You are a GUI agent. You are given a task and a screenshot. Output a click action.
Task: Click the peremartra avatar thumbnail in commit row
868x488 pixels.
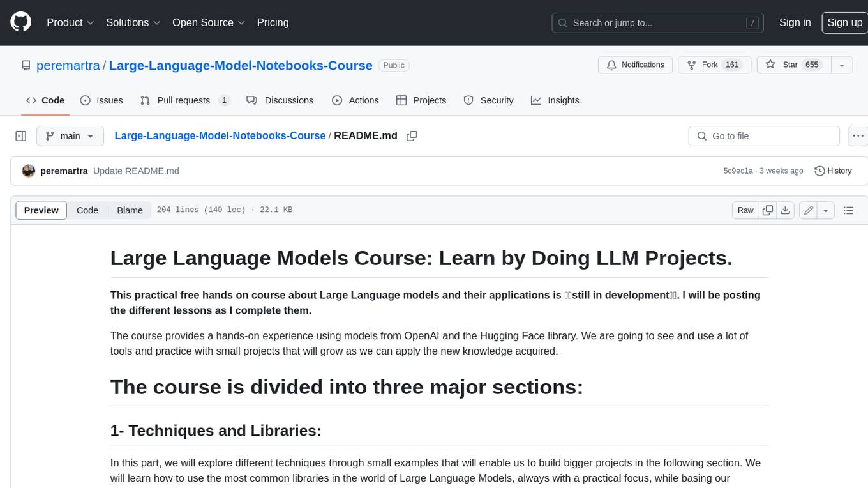point(28,171)
